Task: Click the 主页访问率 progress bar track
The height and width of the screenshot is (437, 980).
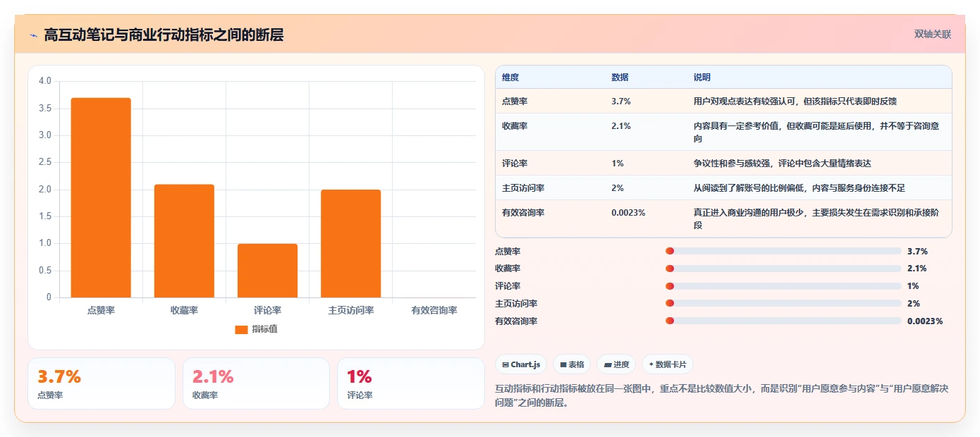Action: pos(783,304)
